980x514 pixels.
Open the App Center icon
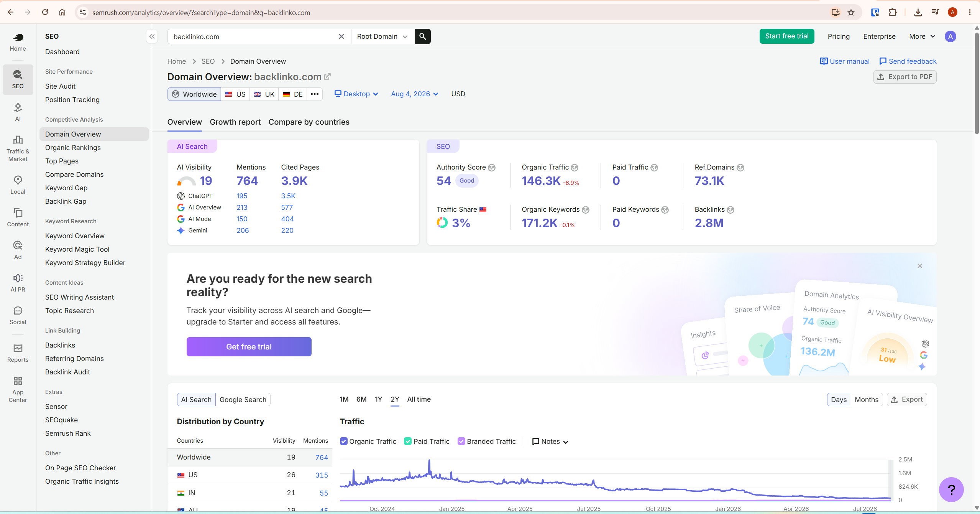pyautogui.click(x=18, y=389)
